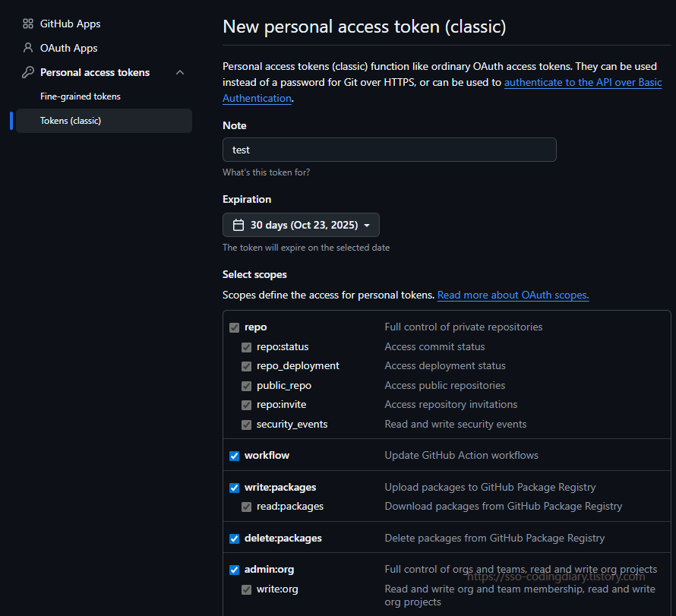Click the OAuth Apps person icon
This screenshot has height=616, width=676.
28,48
